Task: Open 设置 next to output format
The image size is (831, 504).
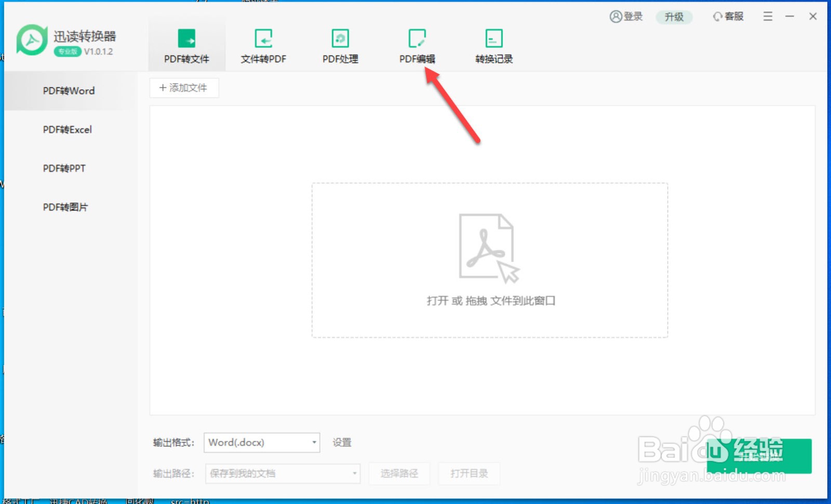Action: point(342,442)
